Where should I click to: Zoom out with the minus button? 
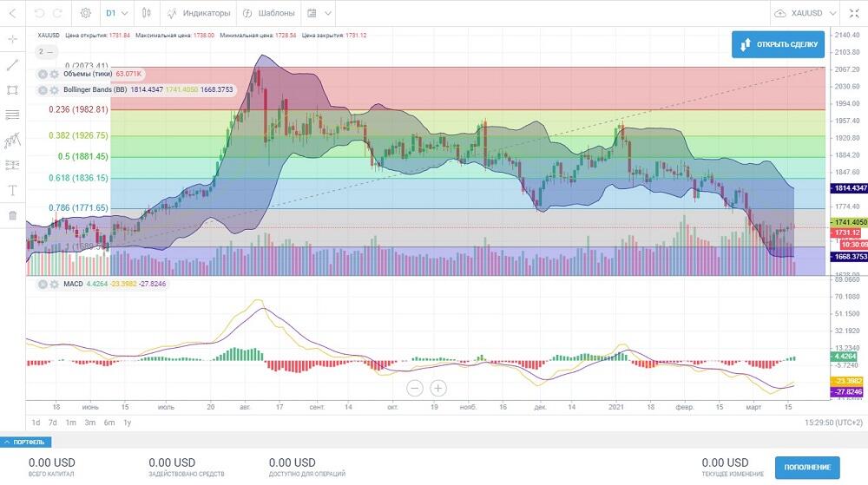point(415,388)
